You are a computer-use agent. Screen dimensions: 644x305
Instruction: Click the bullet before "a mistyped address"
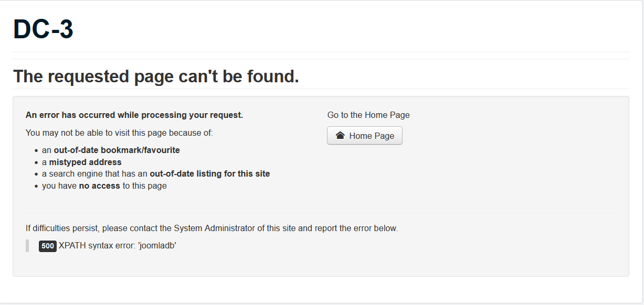pos(36,162)
